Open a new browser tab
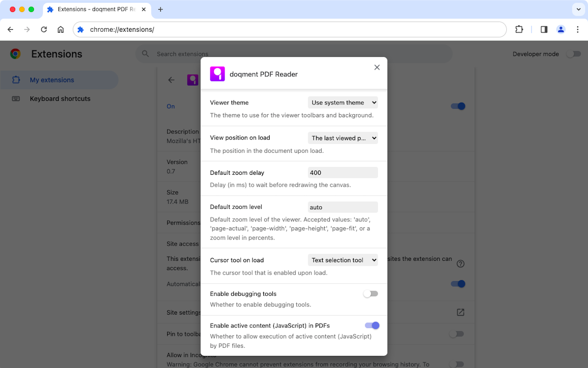Viewport: 588px width, 368px height. (x=160, y=10)
